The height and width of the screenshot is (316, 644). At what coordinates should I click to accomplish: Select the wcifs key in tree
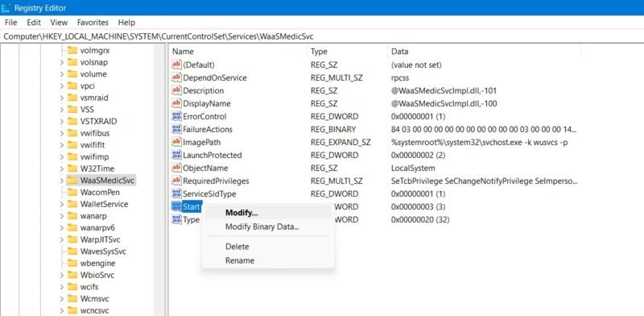click(x=89, y=287)
